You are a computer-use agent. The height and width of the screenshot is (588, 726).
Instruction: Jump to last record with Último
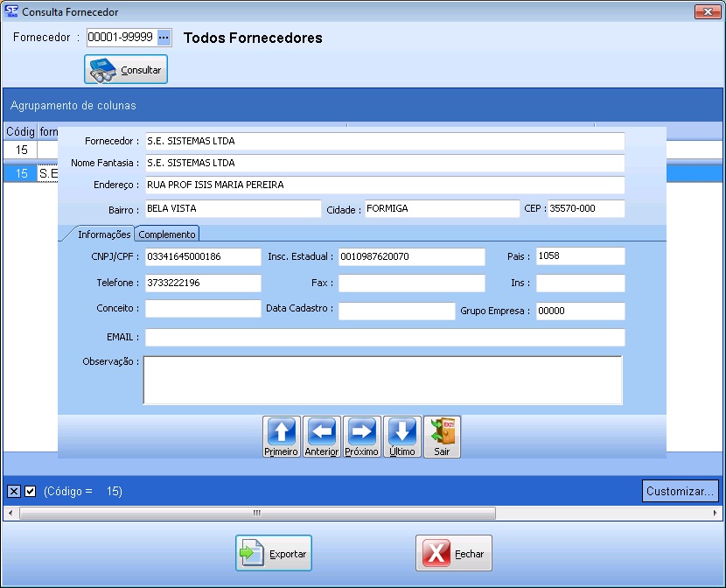coord(401,437)
